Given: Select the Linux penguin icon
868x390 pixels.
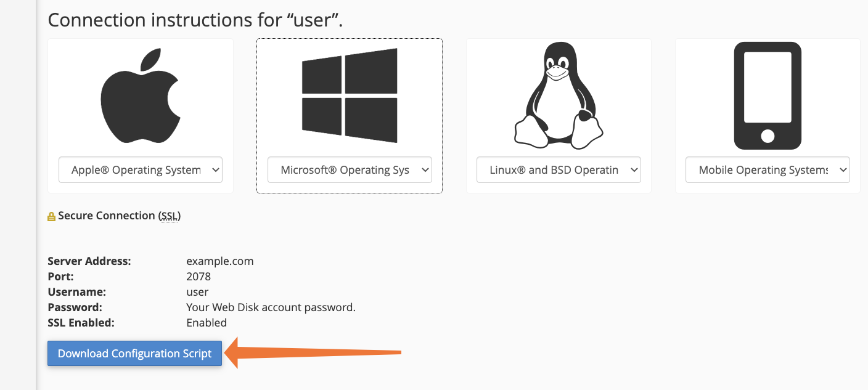Looking at the screenshot, I should [558, 95].
